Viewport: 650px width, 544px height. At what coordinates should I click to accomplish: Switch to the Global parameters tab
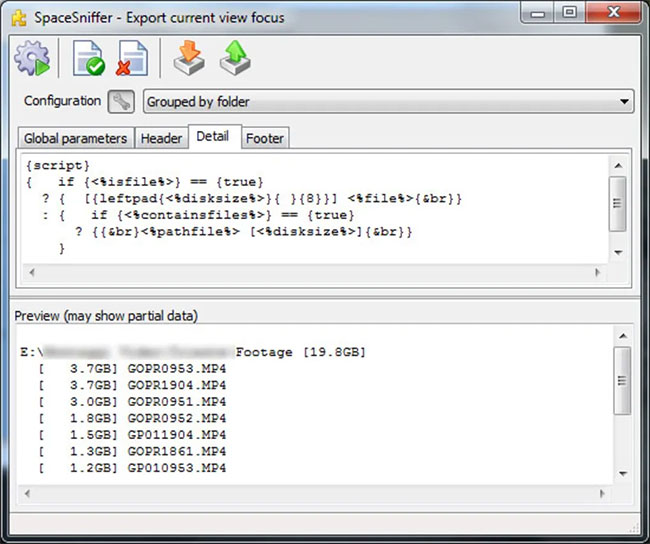click(75, 138)
